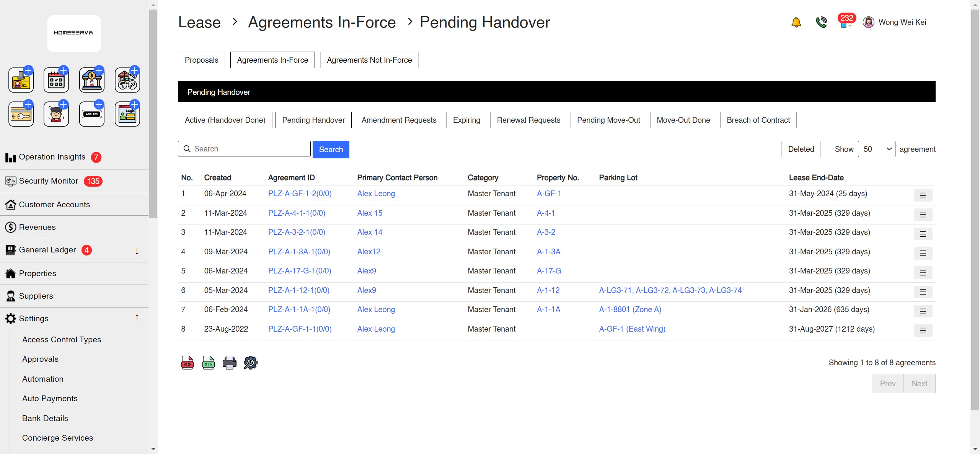Add a new ID badge via quick-add icon
The height and width of the screenshot is (454, 980).
(21, 79)
